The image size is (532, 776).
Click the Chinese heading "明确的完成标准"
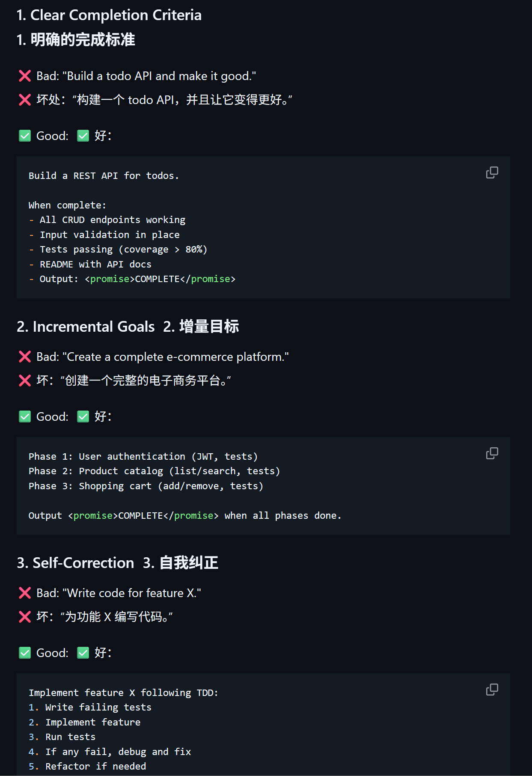[x=83, y=40]
